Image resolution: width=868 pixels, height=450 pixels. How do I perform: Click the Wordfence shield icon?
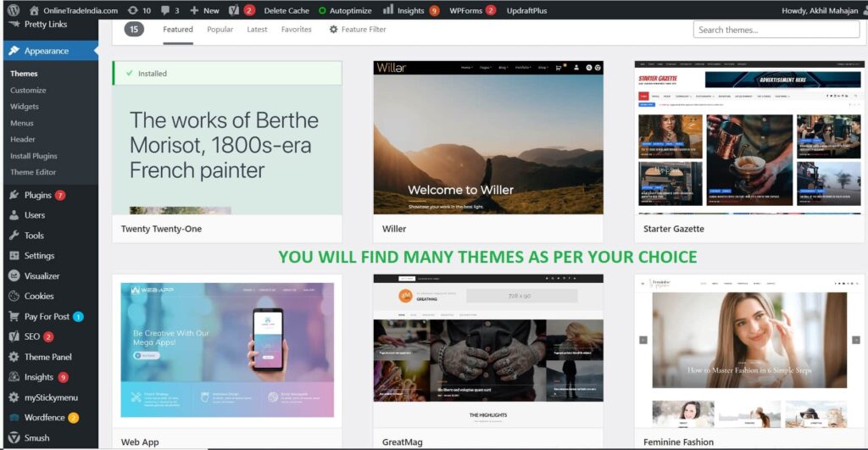pos(14,417)
